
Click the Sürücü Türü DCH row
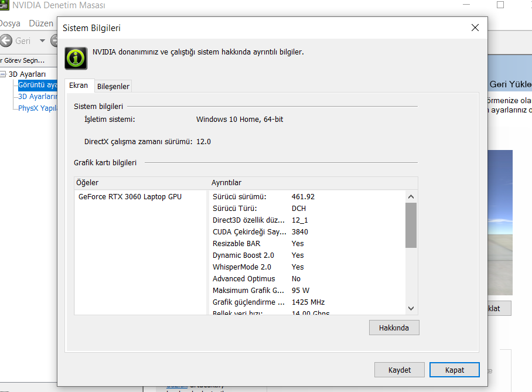point(308,209)
